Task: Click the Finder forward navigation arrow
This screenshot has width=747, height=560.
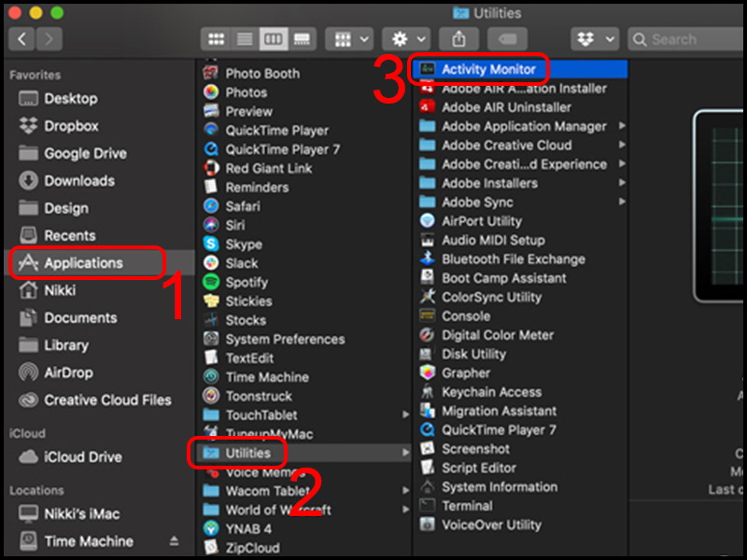Action: [49, 39]
